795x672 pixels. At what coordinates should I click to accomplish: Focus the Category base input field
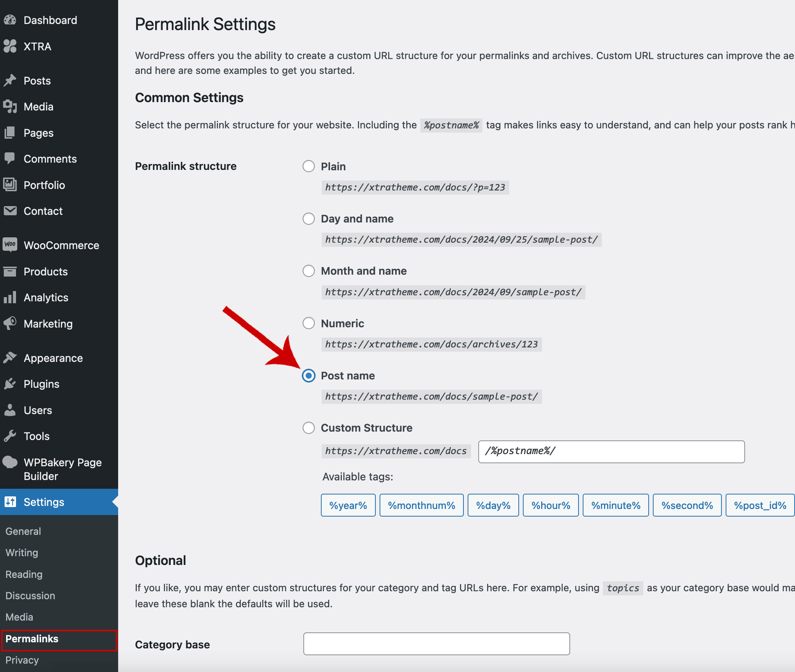pyautogui.click(x=436, y=644)
